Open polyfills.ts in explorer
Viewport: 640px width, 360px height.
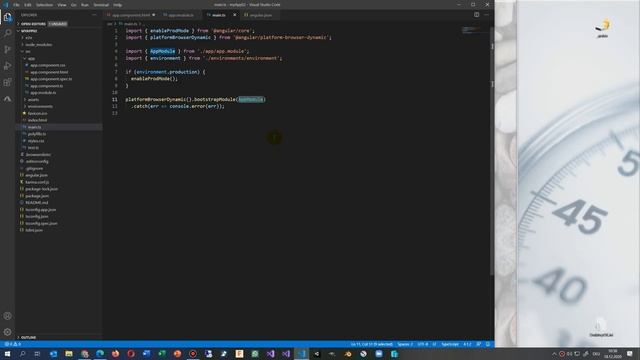tap(37, 134)
